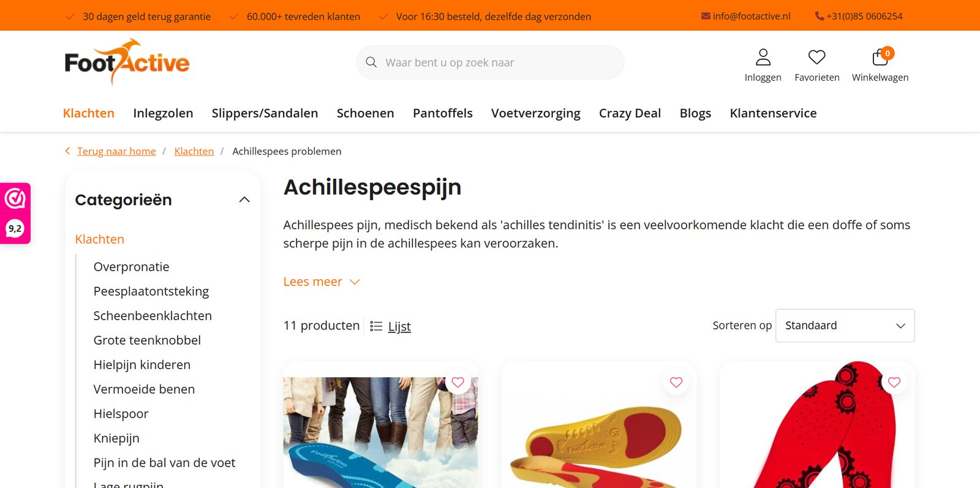Click the Terug naar home breadcrumb
The width and height of the screenshot is (980, 488).
click(116, 151)
